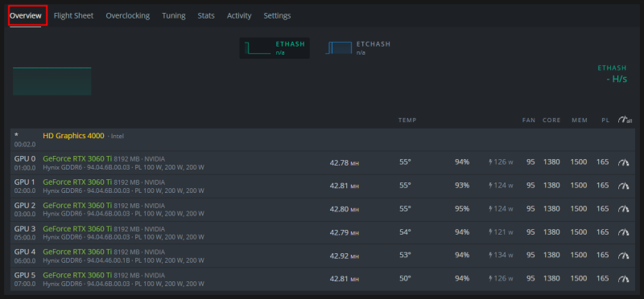The height and width of the screenshot is (299, 644).
Task: Click the GPU 5 label 07:00.0
Action: (x=25, y=285)
